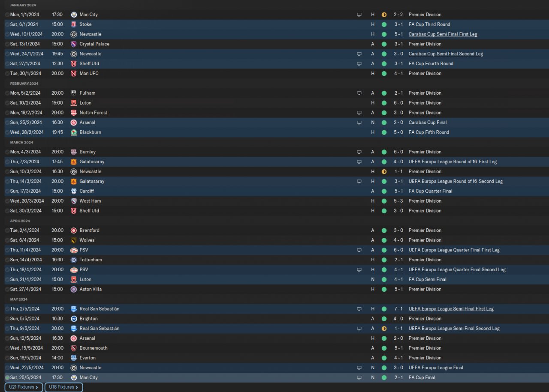549x392 pixels.
Task: Click the Brentford club badge
Action: 74,230
